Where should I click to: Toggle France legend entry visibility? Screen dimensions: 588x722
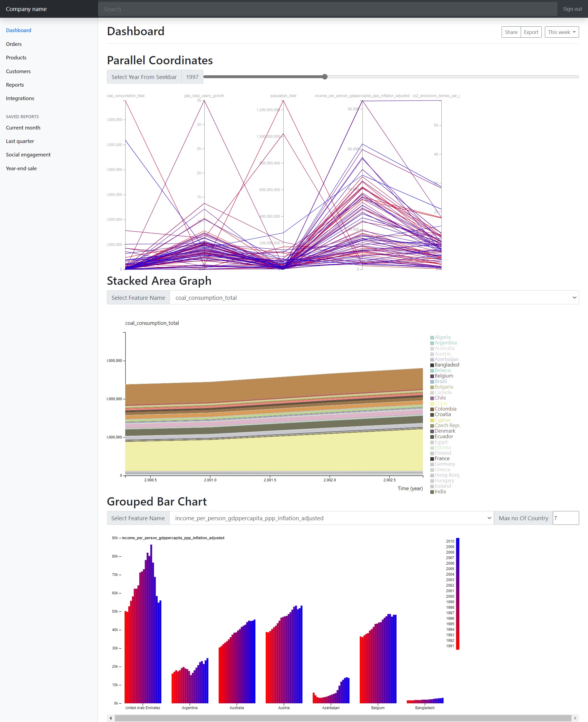(x=442, y=459)
